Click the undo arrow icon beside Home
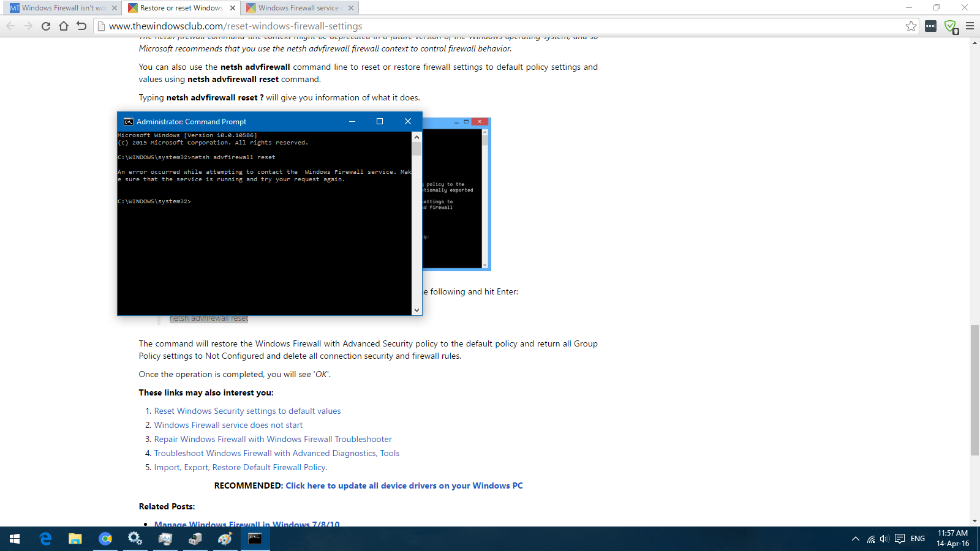Image resolution: width=980 pixels, height=551 pixels. point(81,26)
